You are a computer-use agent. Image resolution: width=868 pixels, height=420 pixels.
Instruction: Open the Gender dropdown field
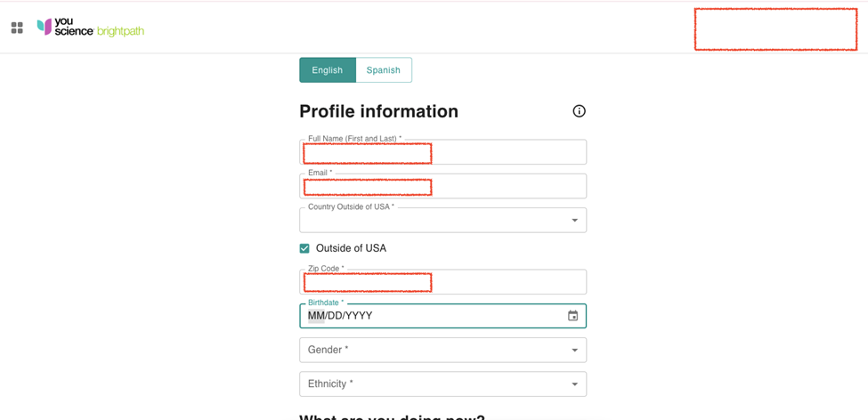tap(436, 351)
